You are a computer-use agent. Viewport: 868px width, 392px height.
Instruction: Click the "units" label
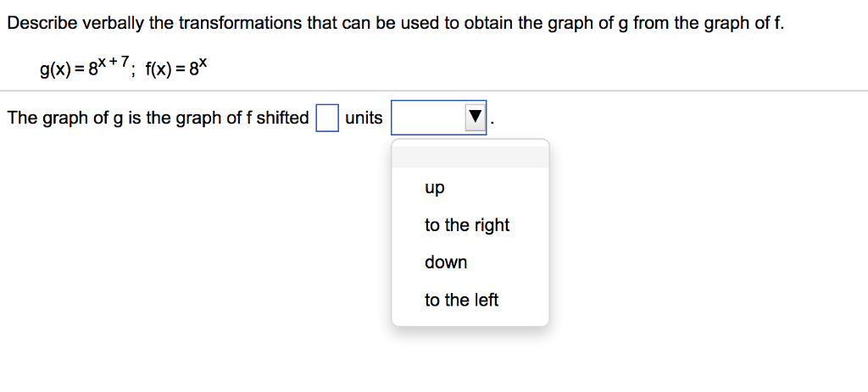tap(364, 119)
